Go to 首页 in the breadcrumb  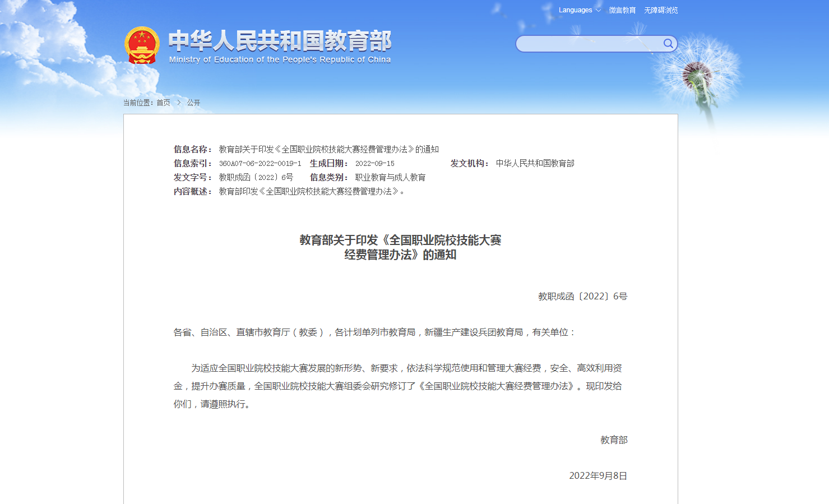click(x=163, y=103)
